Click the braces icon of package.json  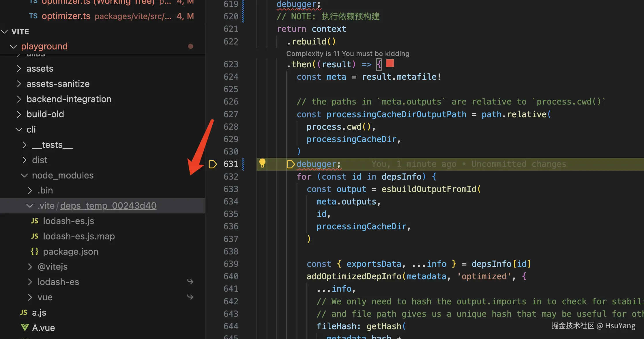coord(35,252)
